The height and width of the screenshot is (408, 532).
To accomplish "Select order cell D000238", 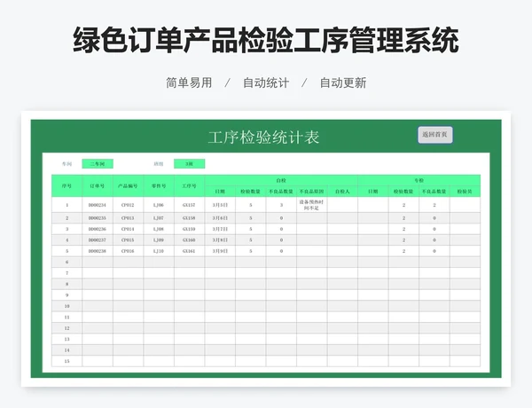I will point(98,251).
